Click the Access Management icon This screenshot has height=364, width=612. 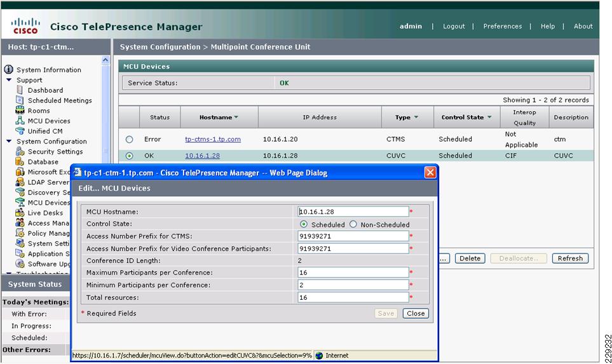[x=20, y=223]
